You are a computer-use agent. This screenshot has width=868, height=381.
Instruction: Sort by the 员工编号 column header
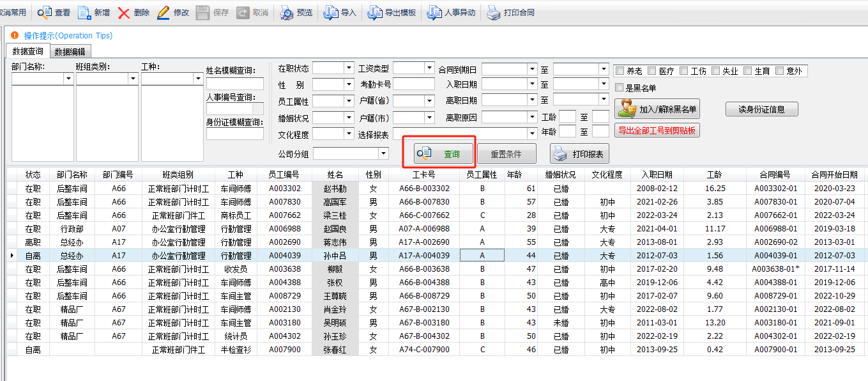pos(284,175)
